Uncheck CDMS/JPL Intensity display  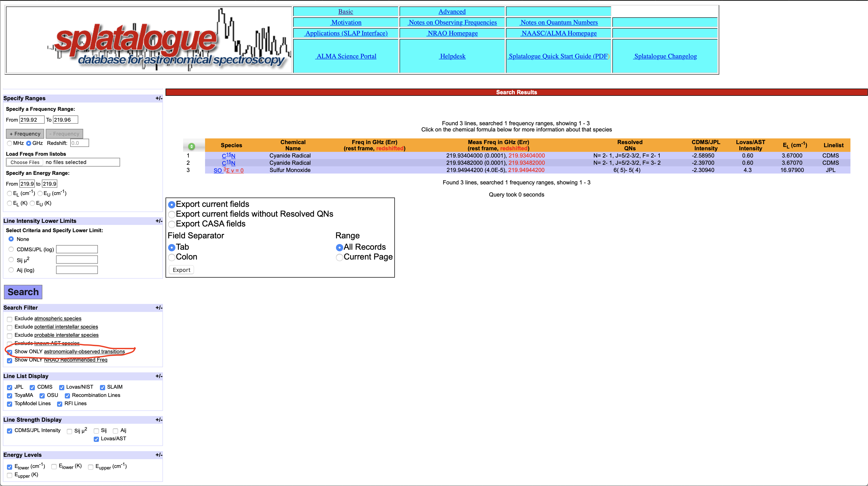10,431
